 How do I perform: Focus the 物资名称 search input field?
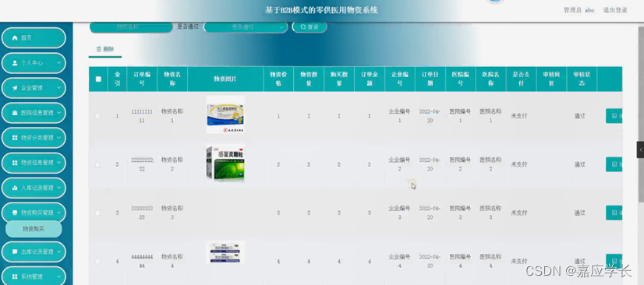tap(131, 27)
